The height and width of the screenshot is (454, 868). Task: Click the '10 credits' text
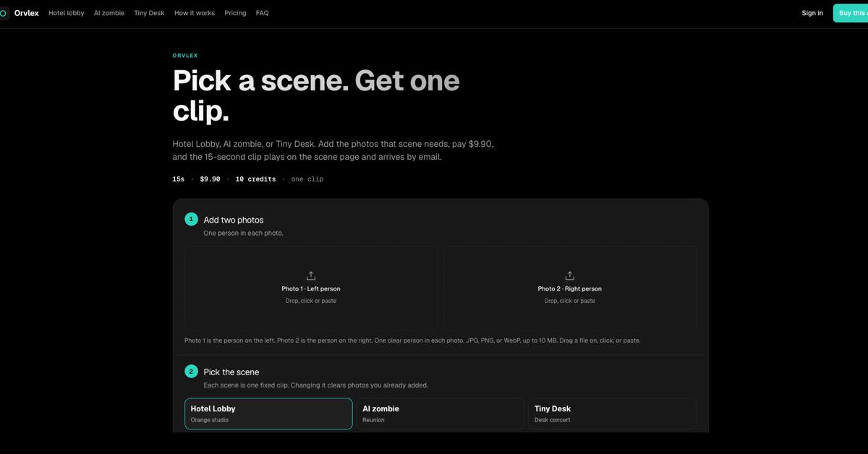pyautogui.click(x=255, y=179)
